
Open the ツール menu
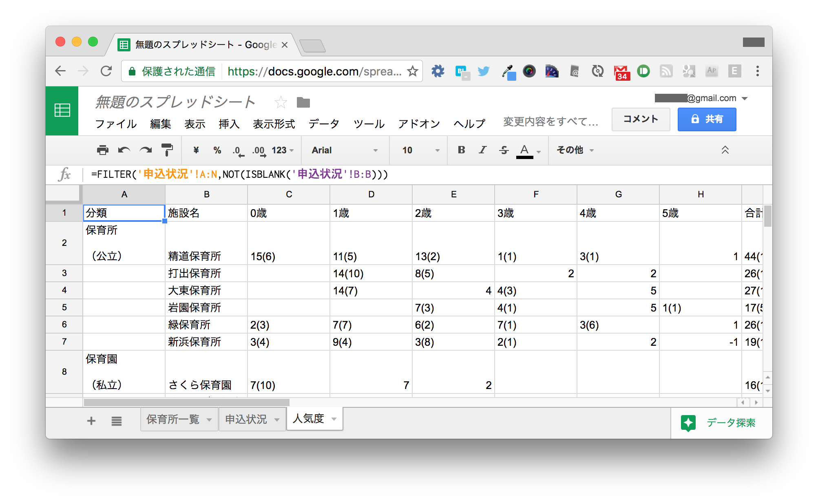tap(369, 124)
